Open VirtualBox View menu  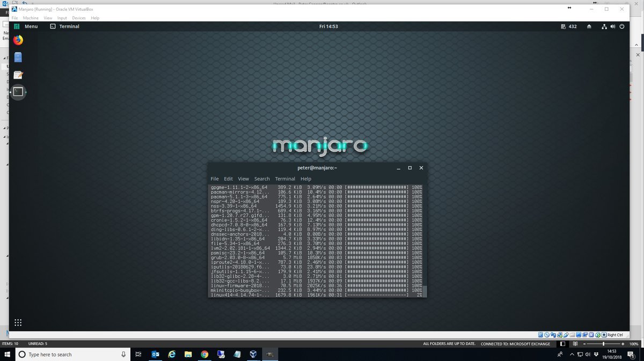[x=48, y=18]
